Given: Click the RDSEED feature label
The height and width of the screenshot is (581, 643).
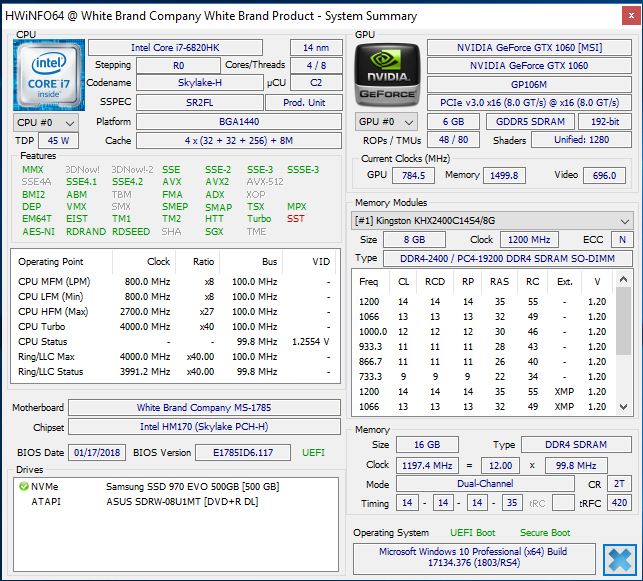Looking at the screenshot, I should pyautogui.click(x=131, y=232).
